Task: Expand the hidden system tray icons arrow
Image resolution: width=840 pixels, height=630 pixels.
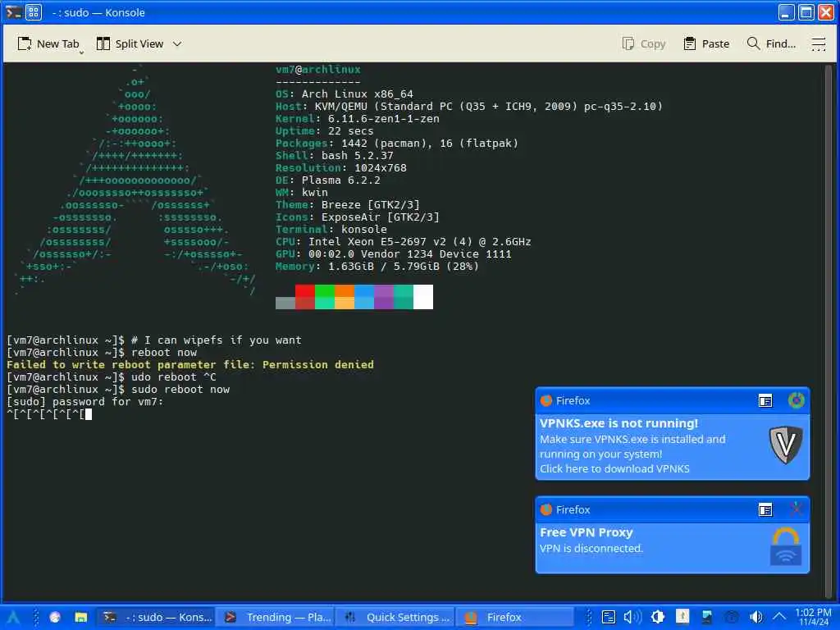Action: click(x=779, y=617)
